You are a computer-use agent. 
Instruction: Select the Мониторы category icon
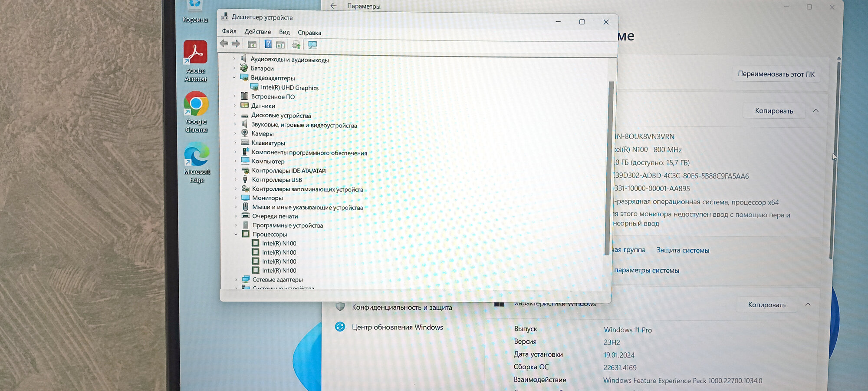point(246,198)
